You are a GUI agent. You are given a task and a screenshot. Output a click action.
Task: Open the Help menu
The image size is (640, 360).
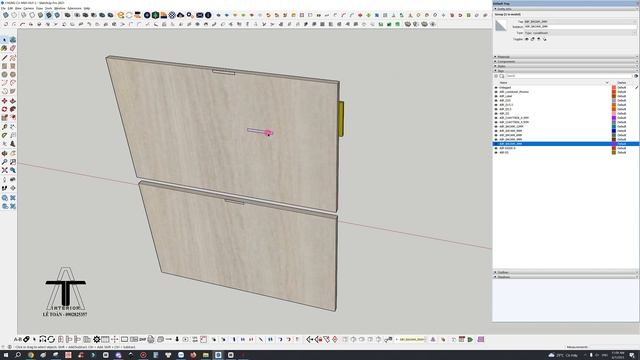point(87,8)
